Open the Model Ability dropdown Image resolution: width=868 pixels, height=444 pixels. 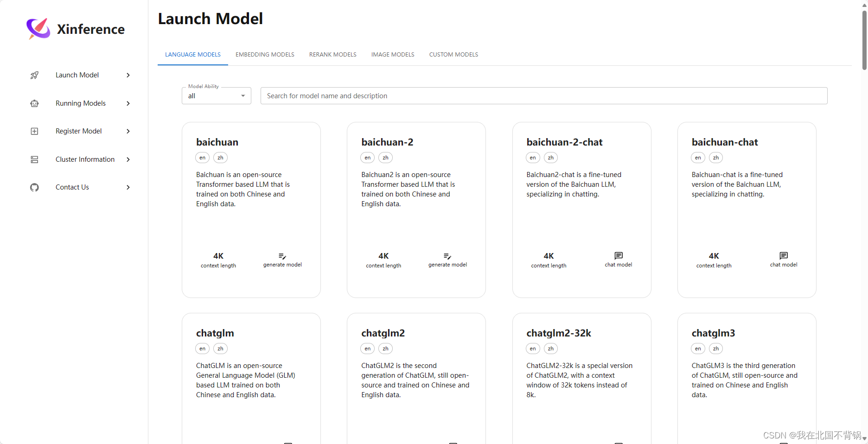pos(217,96)
